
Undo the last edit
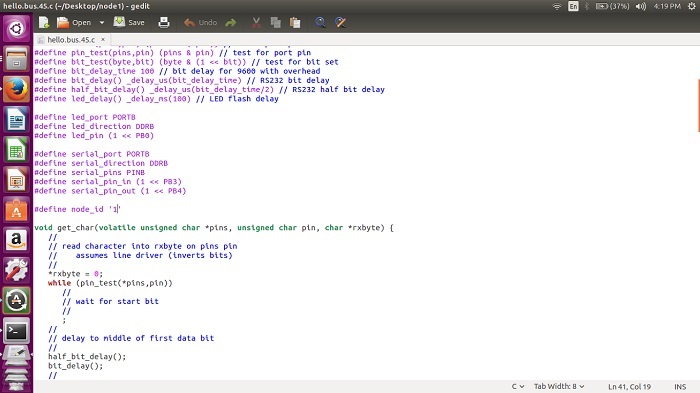tap(200, 22)
